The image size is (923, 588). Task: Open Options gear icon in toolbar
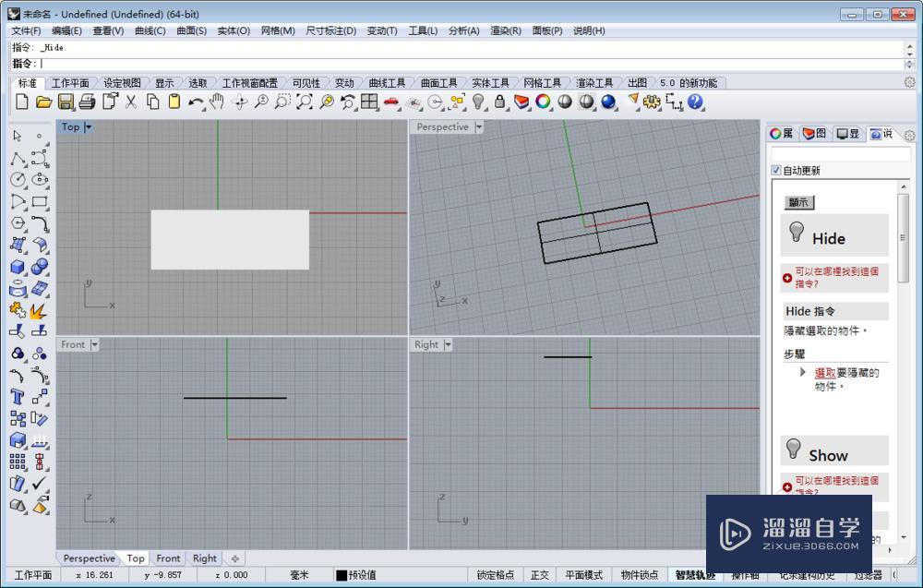(x=652, y=102)
